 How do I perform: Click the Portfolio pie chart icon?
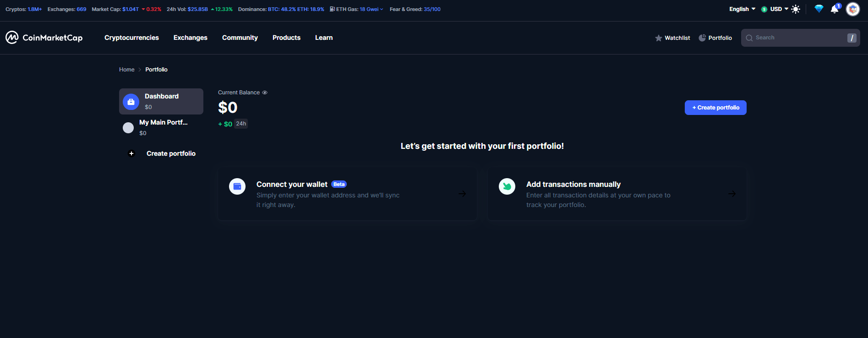pyautogui.click(x=702, y=38)
